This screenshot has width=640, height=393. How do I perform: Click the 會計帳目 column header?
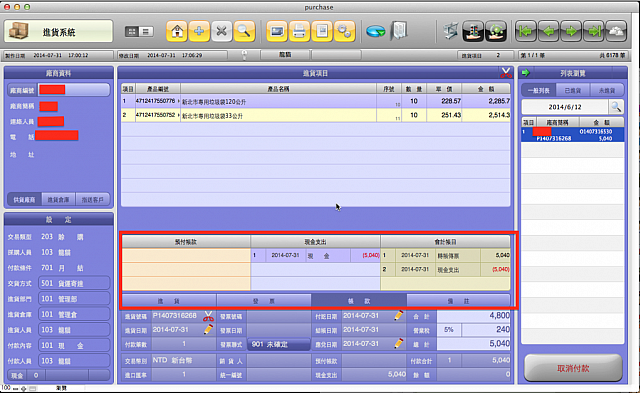[x=445, y=242]
